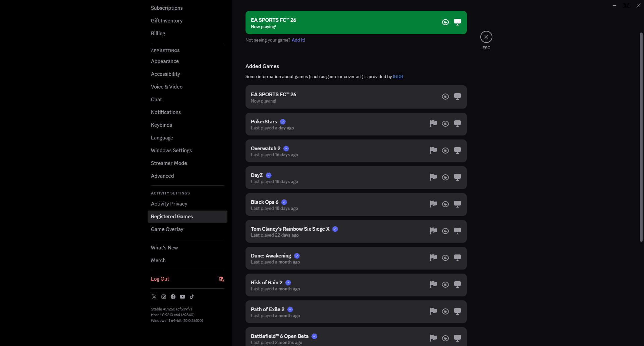Toggle detection eye icon for Risk of Rain 2

(x=445, y=285)
